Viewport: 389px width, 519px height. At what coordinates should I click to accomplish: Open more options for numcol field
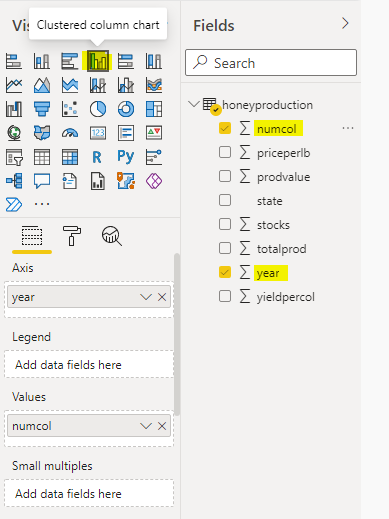[x=348, y=128]
